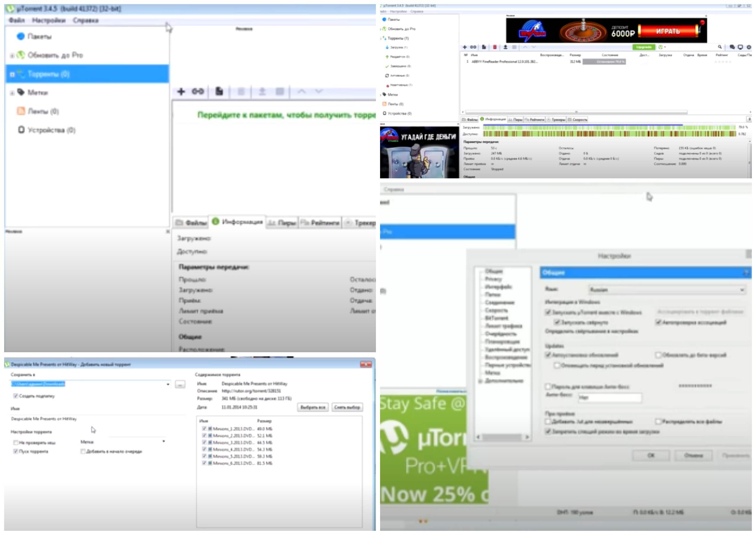Screen dimensions: 756x535
Task: Click the red remove-torrent icon in the ABBYY window
Action: click(x=495, y=47)
